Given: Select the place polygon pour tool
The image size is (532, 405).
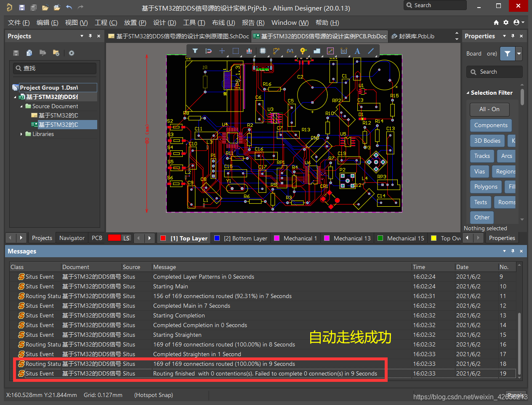Looking at the screenshot, I should [x=317, y=51].
